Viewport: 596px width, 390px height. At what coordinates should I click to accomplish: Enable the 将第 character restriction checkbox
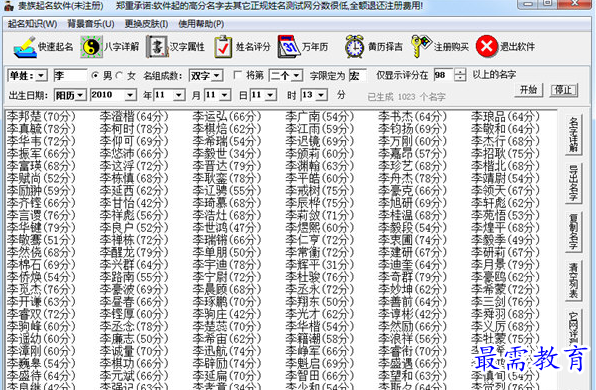pyautogui.click(x=238, y=75)
